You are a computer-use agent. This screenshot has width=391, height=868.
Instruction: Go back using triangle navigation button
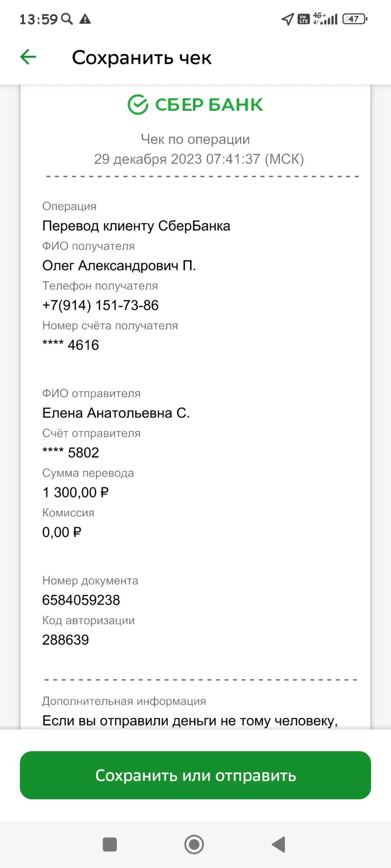(x=278, y=845)
